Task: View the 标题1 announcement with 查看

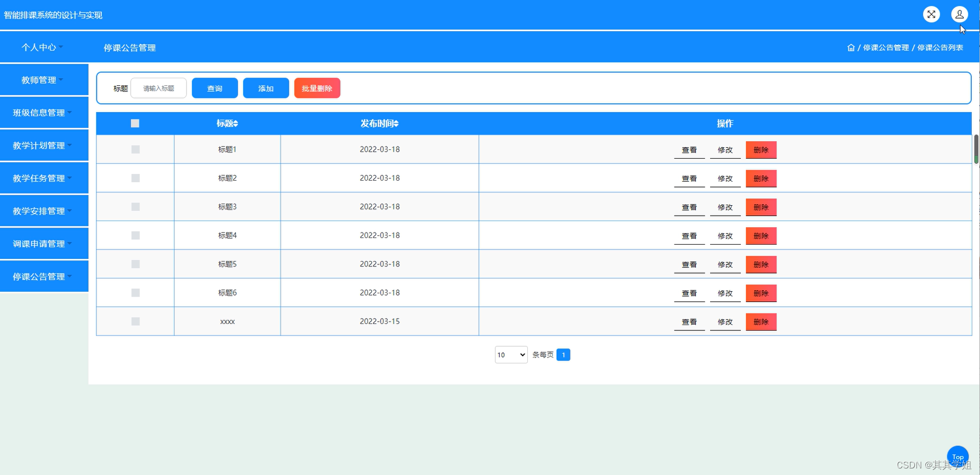Action: coord(689,150)
